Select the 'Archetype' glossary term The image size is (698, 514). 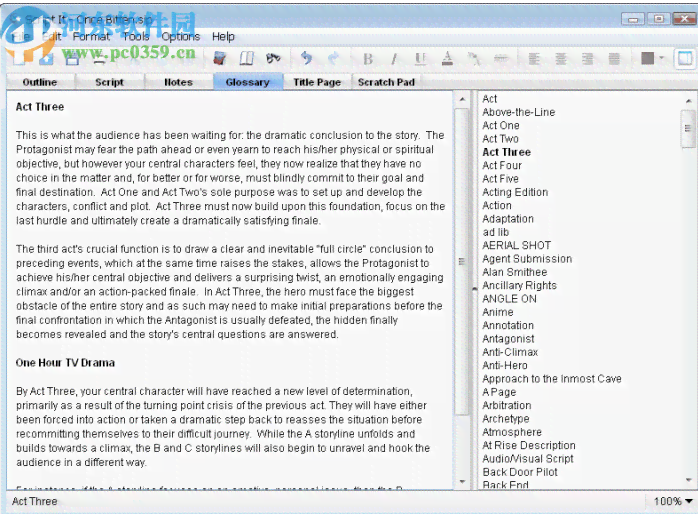click(506, 419)
